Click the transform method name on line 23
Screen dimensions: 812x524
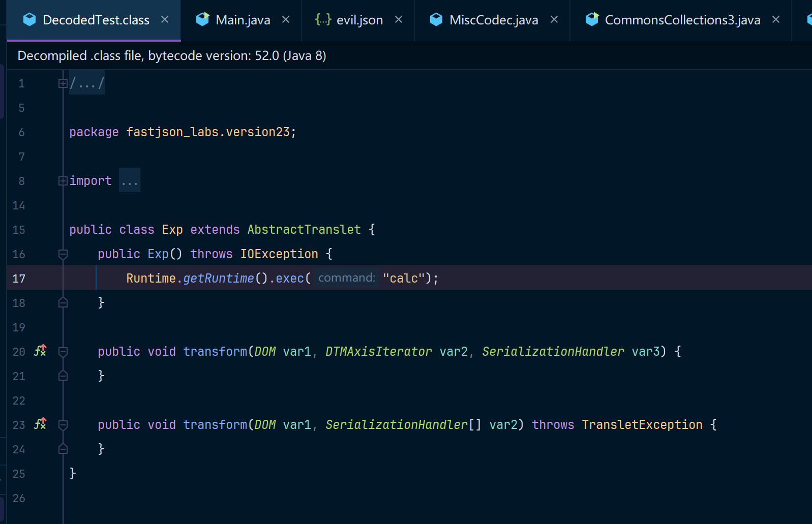tap(215, 425)
